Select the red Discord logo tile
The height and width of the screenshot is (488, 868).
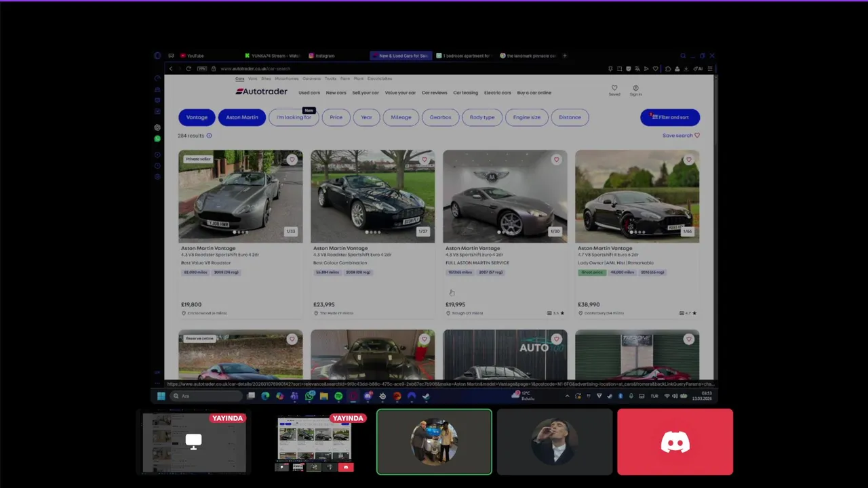click(x=675, y=442)
